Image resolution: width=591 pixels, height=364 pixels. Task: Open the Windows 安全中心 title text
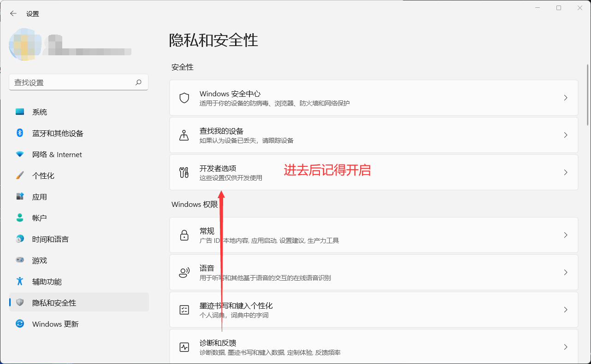[x=230, y=94]
